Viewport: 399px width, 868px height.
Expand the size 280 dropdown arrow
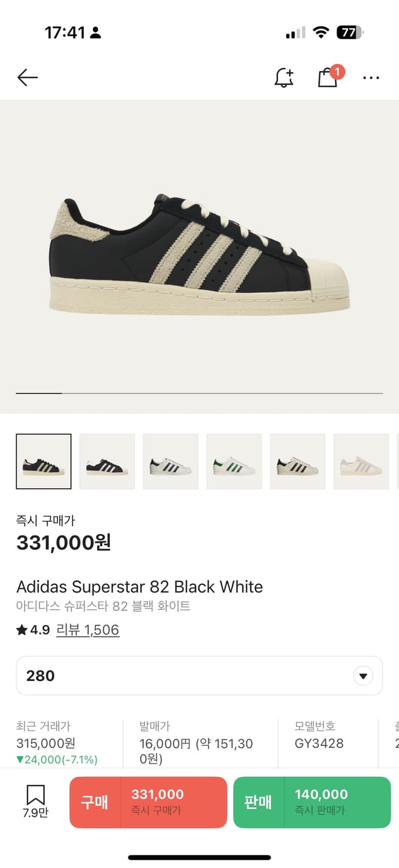coord(363,676)
